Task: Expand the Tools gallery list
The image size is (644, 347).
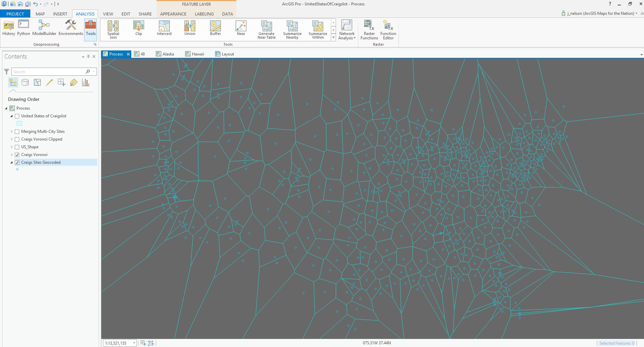Action: pos(334,38)
